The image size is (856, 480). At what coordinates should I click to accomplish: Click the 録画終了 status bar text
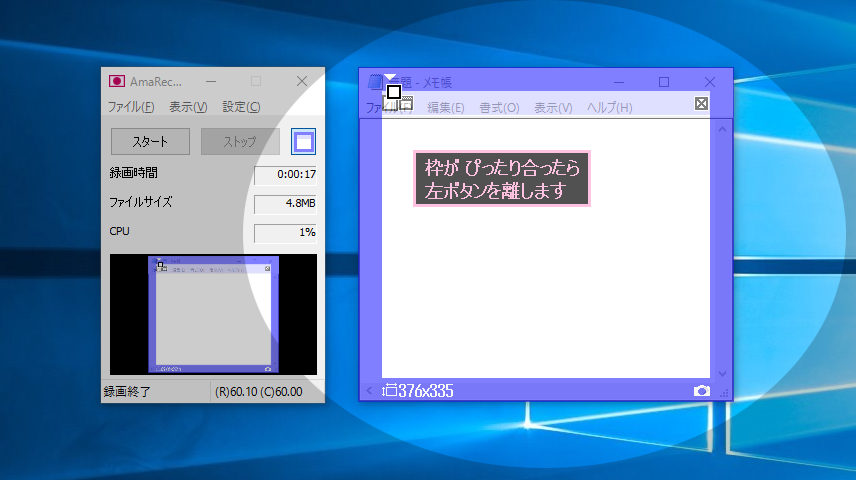127,392
